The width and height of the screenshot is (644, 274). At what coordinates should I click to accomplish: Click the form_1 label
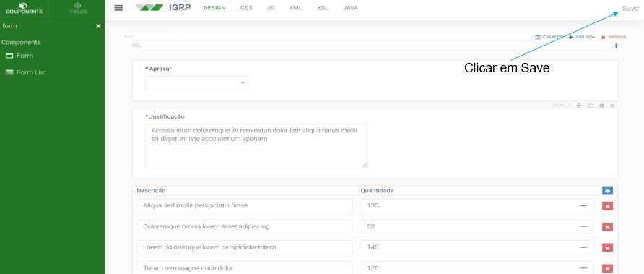pos(562,106)
